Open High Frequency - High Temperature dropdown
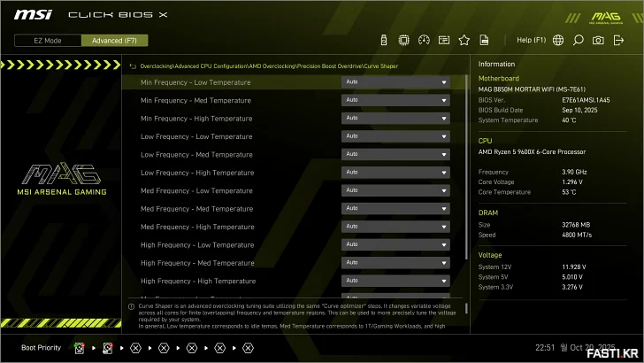The height and width of the screenshot is (363, 644). click(395, 282)
